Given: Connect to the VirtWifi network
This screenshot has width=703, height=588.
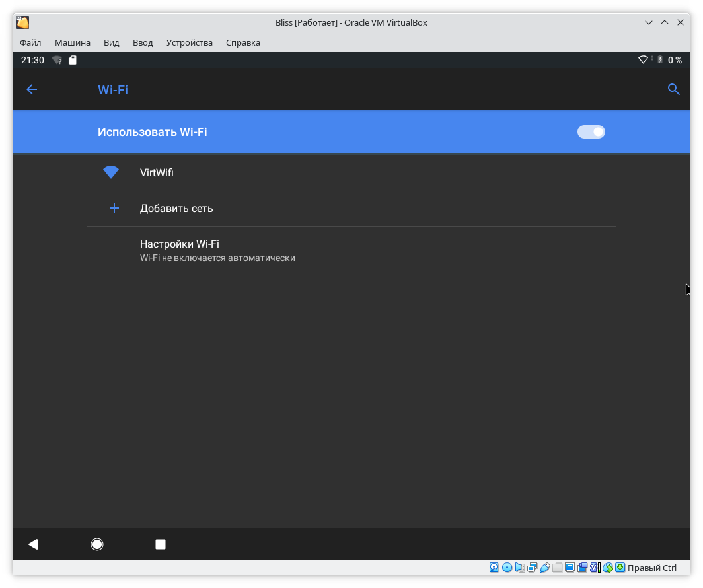Looking at the screenshot, I should [157, 173].
